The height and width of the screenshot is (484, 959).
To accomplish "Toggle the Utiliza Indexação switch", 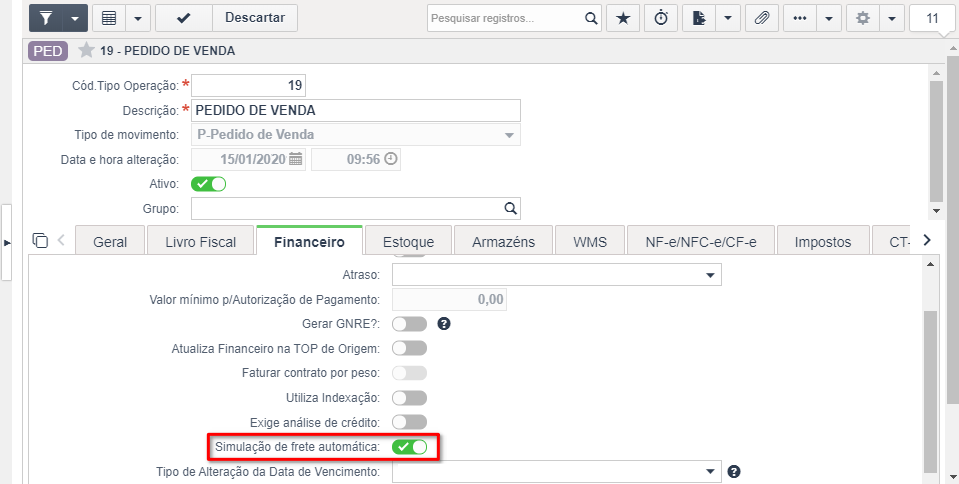I will [x=409, y=398].
